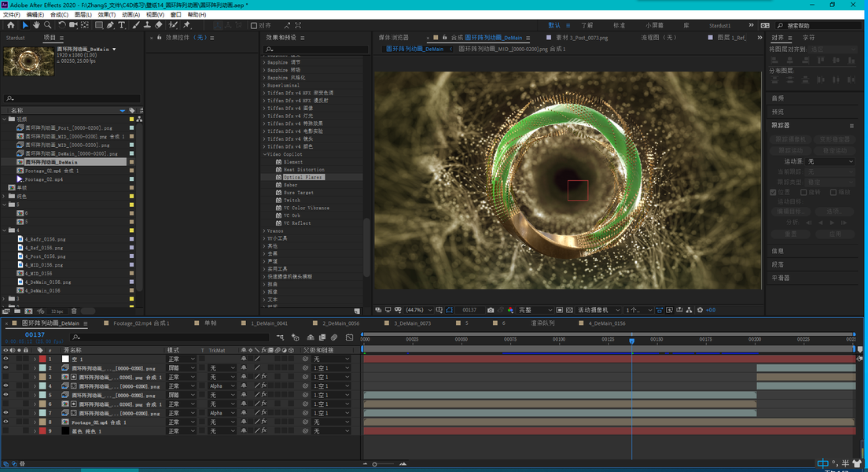Click the project search input field
Image resolution: width=868 pixels, height=472 pixels.
pos(71,99)
